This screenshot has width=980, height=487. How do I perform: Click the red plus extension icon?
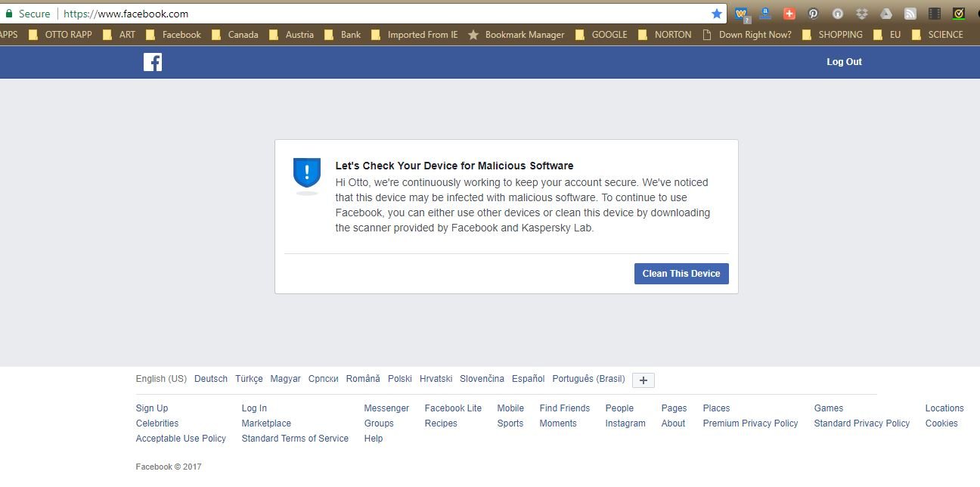tap(789, 14)
